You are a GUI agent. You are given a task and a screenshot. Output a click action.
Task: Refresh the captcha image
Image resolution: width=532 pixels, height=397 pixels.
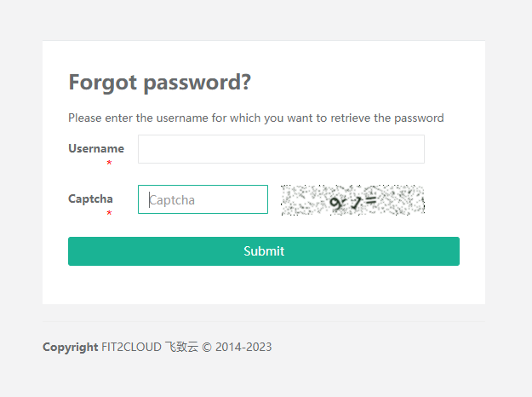[352, 200]
